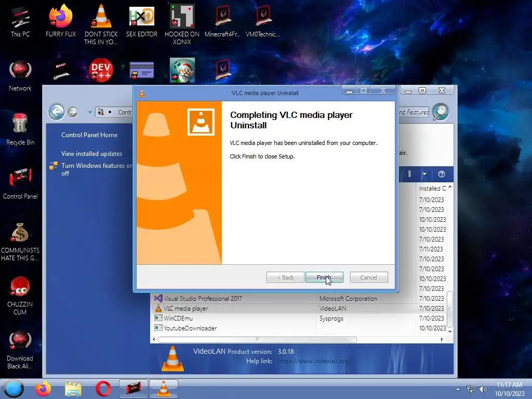The image size is (532, 399).
Task: Click right scroll arrow of program list
Action: [x=442, y=340]
